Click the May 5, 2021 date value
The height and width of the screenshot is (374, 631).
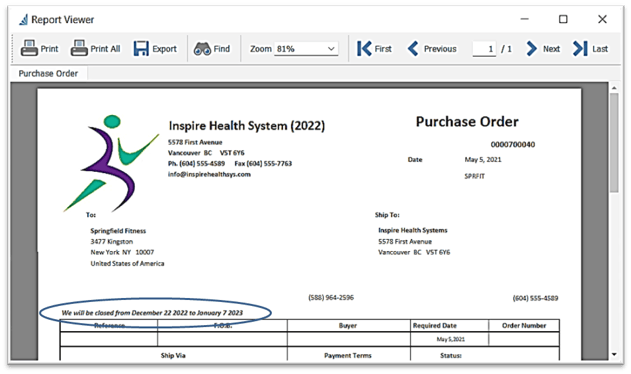[x=483, y=159]
